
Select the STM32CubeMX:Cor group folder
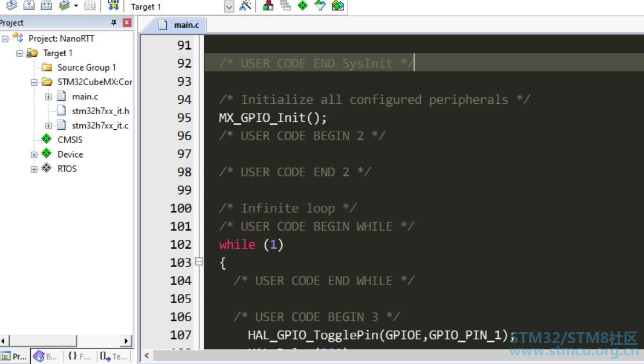click(x=94, y=82)
